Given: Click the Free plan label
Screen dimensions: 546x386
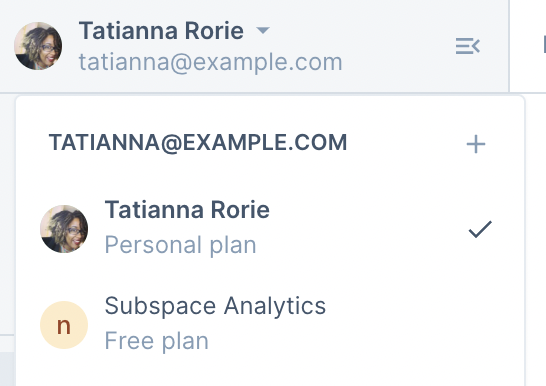Looking at the screenshot, I should [x=157, y=341].
